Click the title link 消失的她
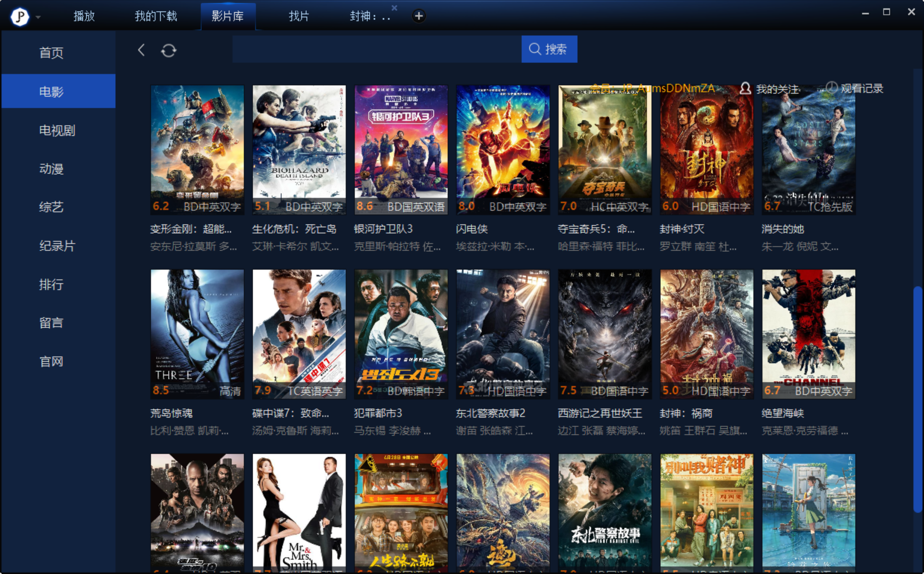Image resolution: width=924 pixels, height=574 pixels. coord(783,229)
